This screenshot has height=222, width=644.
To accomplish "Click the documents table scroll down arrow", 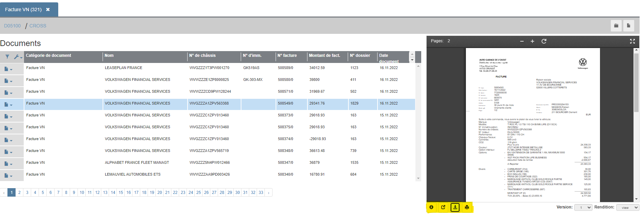I will 418,178.
